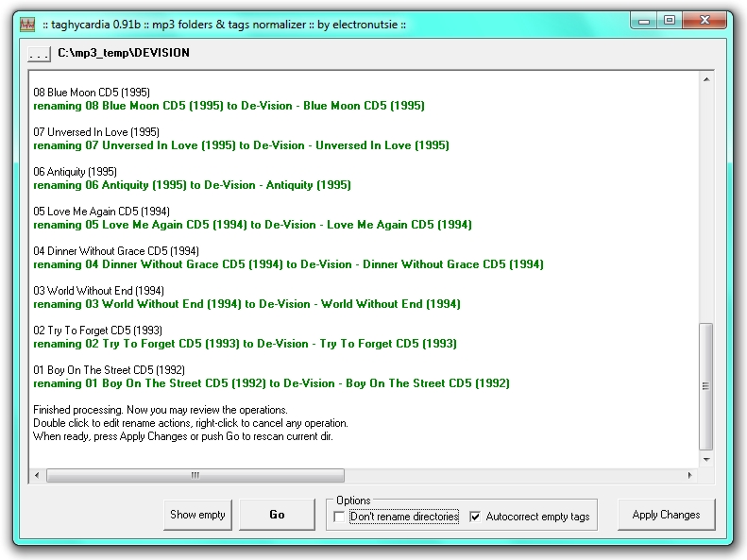The height and width of the screenshot is (560, 747).
Task: Click the renaming 01 Boy On The Street action
Action: 272,383
